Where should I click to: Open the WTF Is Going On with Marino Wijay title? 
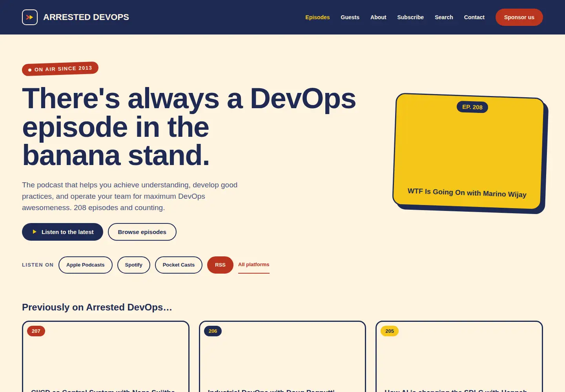pos(467,193)
